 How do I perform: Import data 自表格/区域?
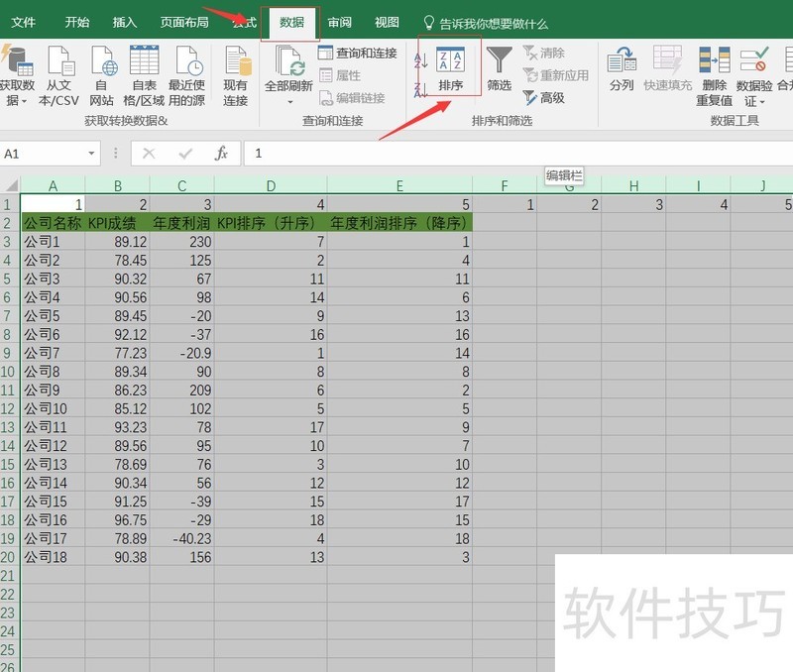144,76
